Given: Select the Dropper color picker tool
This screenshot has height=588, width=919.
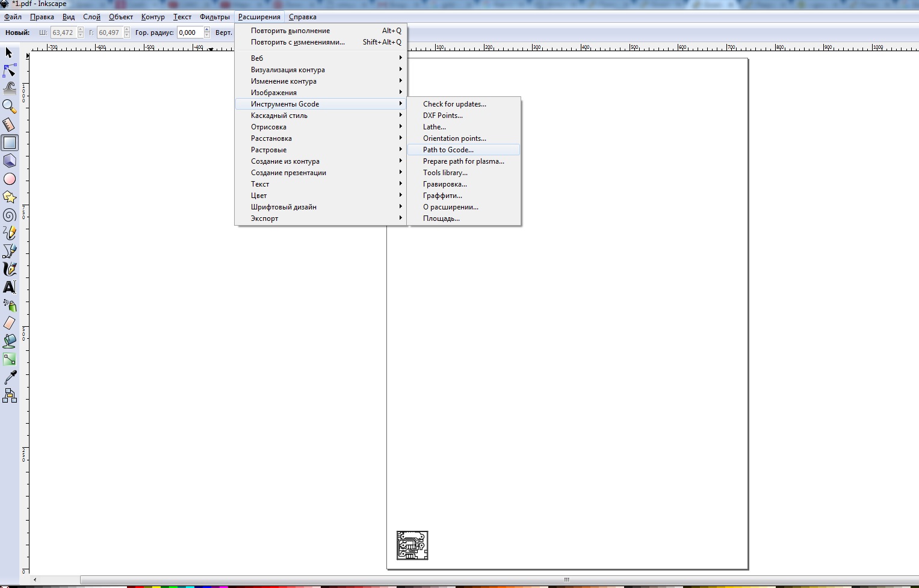Looking at the screenshot, I should pos(10,377).
